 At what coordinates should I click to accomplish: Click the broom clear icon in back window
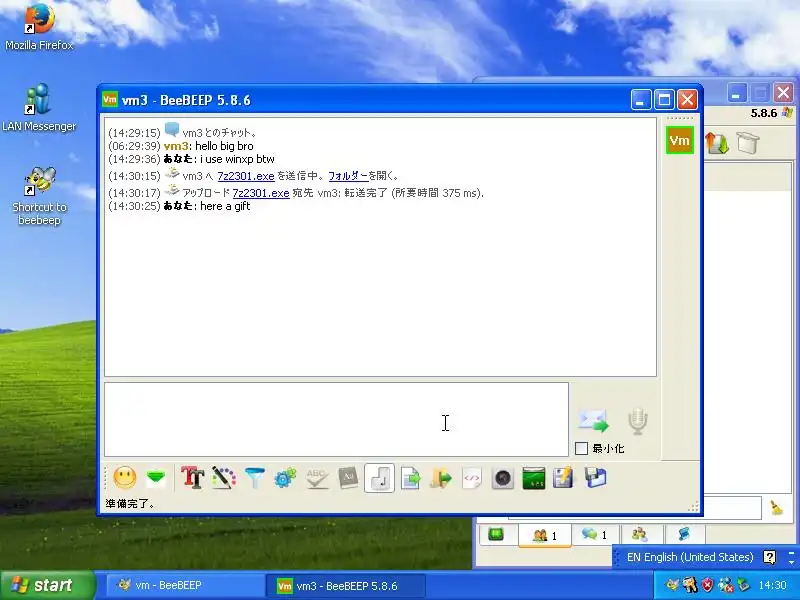(777, 508)
